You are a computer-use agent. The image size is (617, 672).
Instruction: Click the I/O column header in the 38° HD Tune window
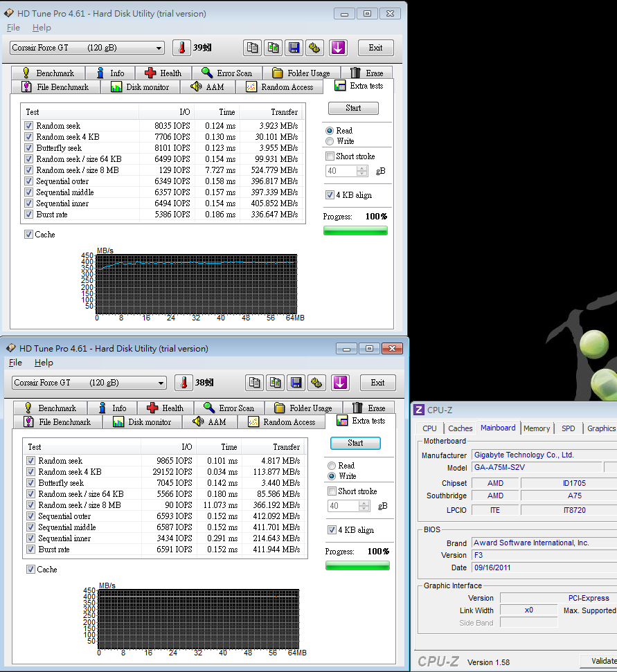pos(169,447)
